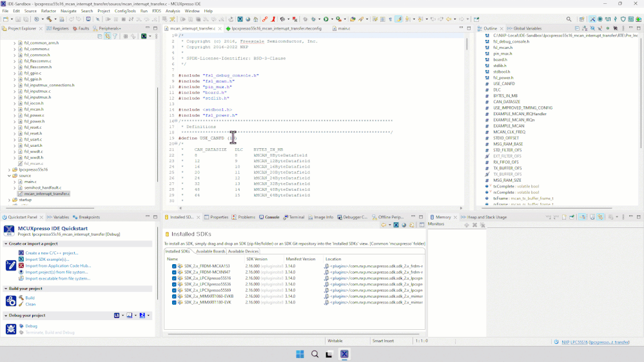Screen dimensions: 644x362
Task: Click the hammer Build icon in the toolbar
Action: [49, 19]
